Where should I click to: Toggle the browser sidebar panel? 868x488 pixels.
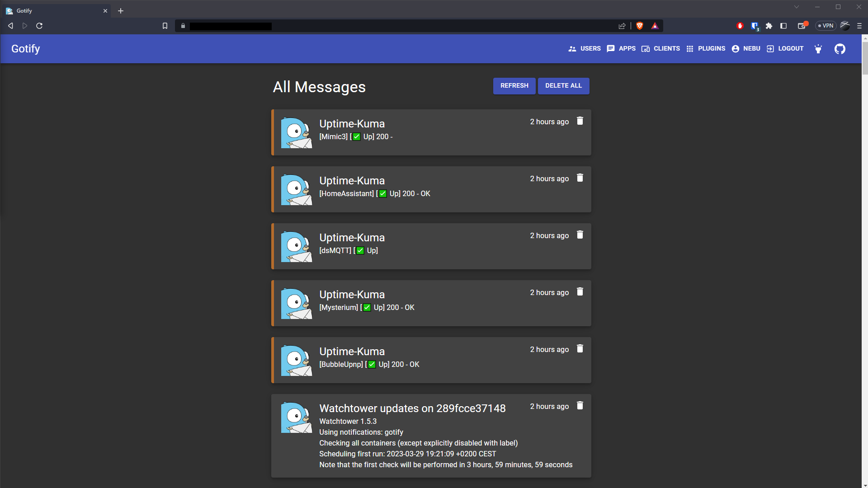tap(783, 26)
